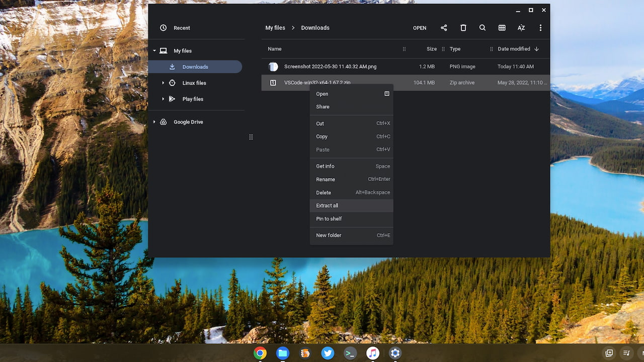Collapse the My files tree
644x362 pixels.
[154, 51]
